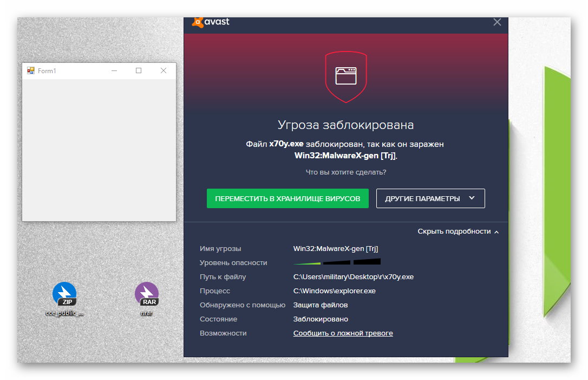588x380 pixels.
Task: Maximize the Form1 window
Action: click(x=139, y=70)
